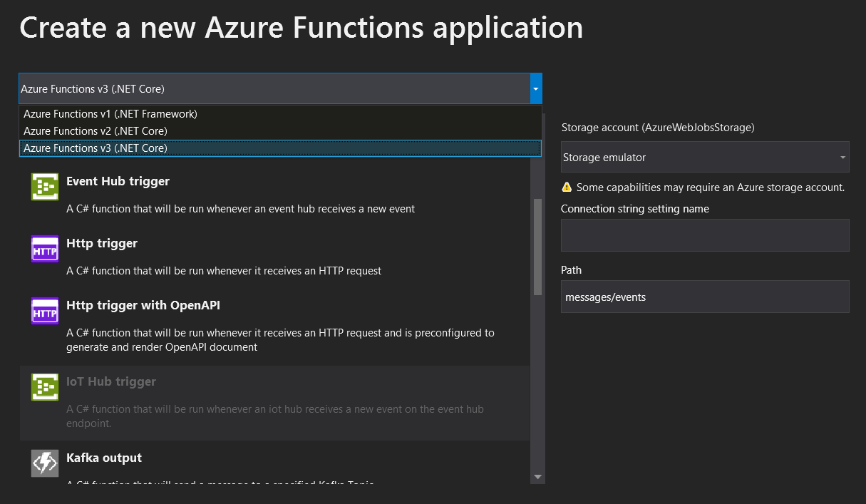Click the IoT Hub trigger icon
Screen dimensions: 866x504
point(45,387)
